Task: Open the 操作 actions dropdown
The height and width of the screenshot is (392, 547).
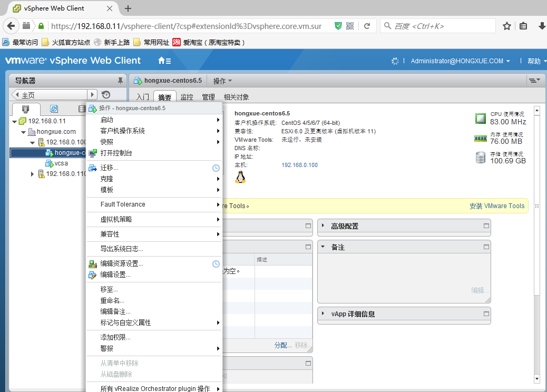Action: pos(222,81)
